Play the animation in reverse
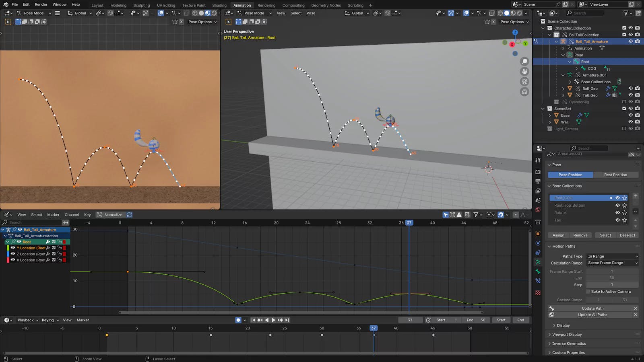 (266, 320)
